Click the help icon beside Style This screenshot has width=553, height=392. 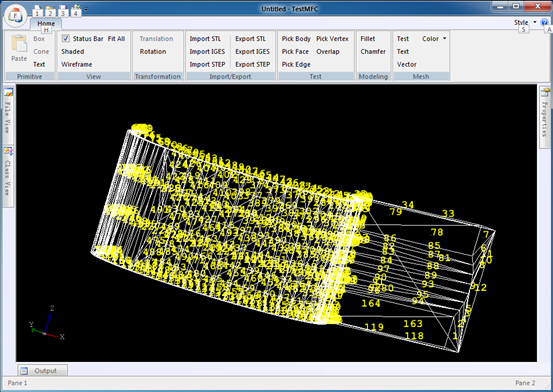click(545, 22)
